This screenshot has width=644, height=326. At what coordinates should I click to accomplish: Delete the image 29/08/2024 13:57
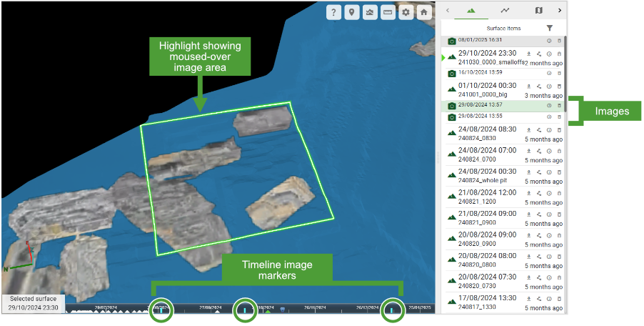[x=559, y=106]
